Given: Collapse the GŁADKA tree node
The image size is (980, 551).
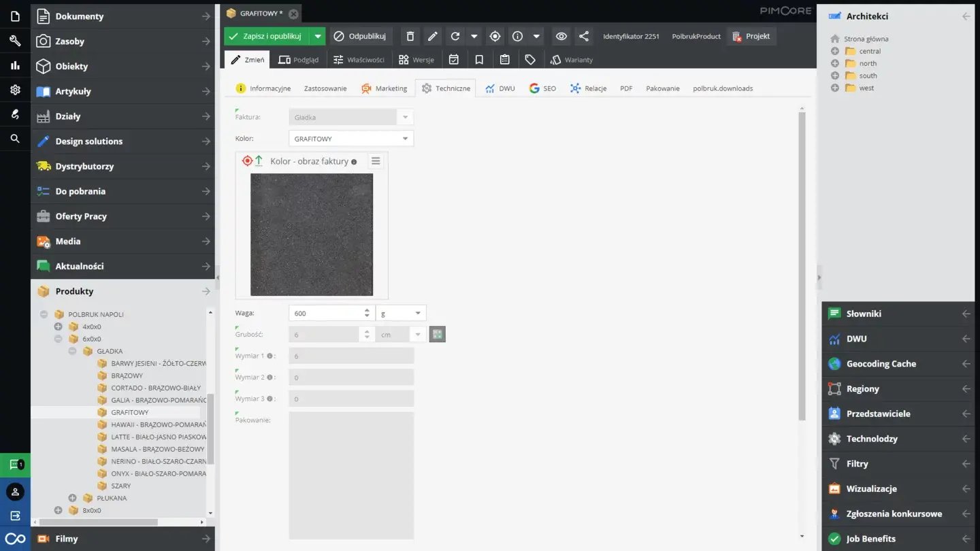Looking at the screenshot, I should (73, 351).
